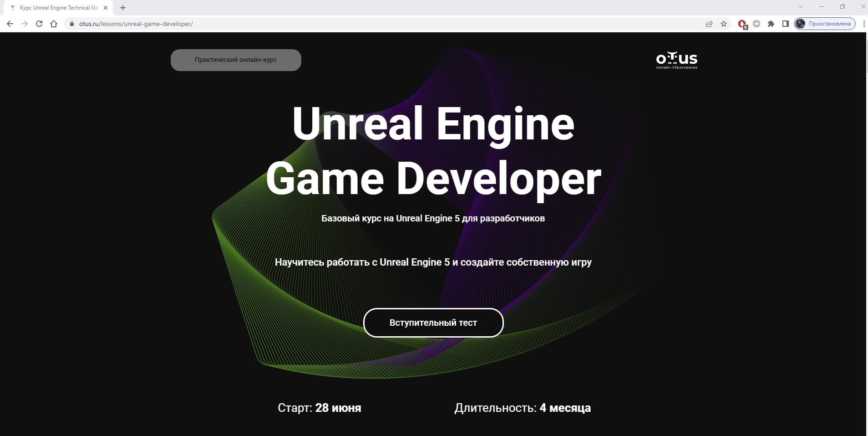Click the Длительность: 4 месяца text

(523, 408)
